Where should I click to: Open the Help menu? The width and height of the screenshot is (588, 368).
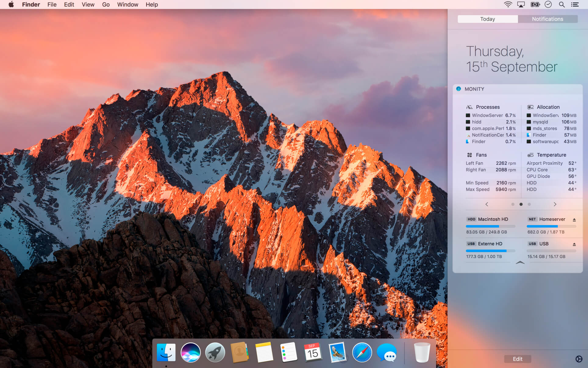pos(151,5)
